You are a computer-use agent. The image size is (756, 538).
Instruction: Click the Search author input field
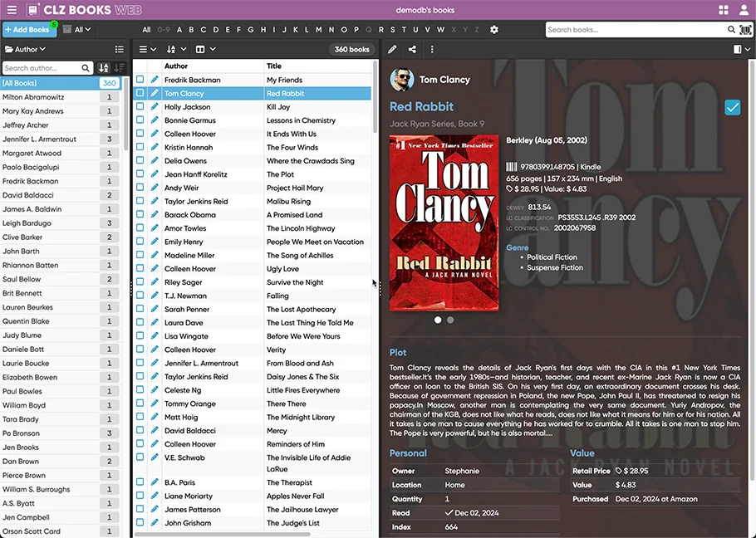(x=42, y=68)
